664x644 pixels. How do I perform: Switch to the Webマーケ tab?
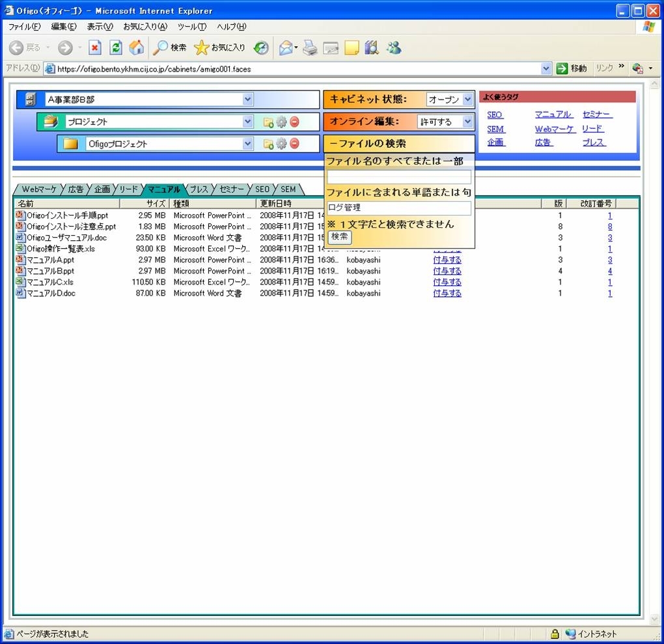[39, 189]
